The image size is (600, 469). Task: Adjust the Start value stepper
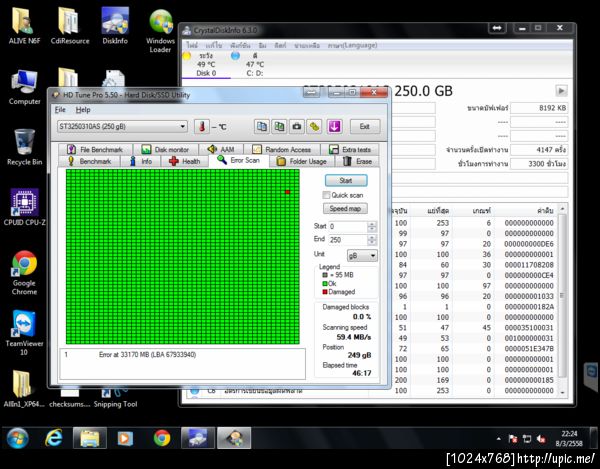[x=372, y=226]
